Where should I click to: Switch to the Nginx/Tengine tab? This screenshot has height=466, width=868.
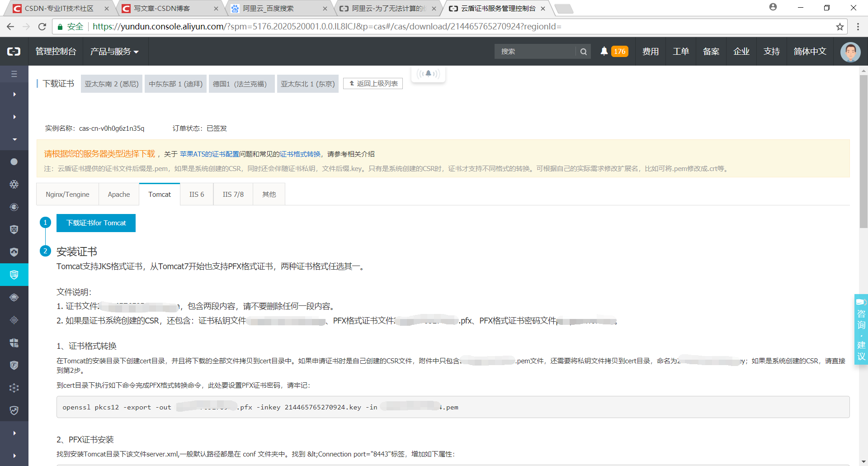tap(67, 194)
